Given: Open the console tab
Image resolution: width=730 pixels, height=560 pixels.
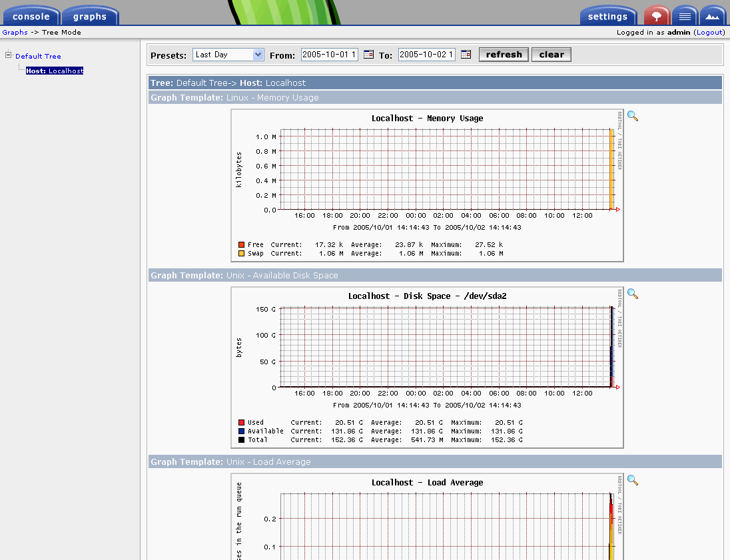Looking at the screenshot, I should click(31, 17).
